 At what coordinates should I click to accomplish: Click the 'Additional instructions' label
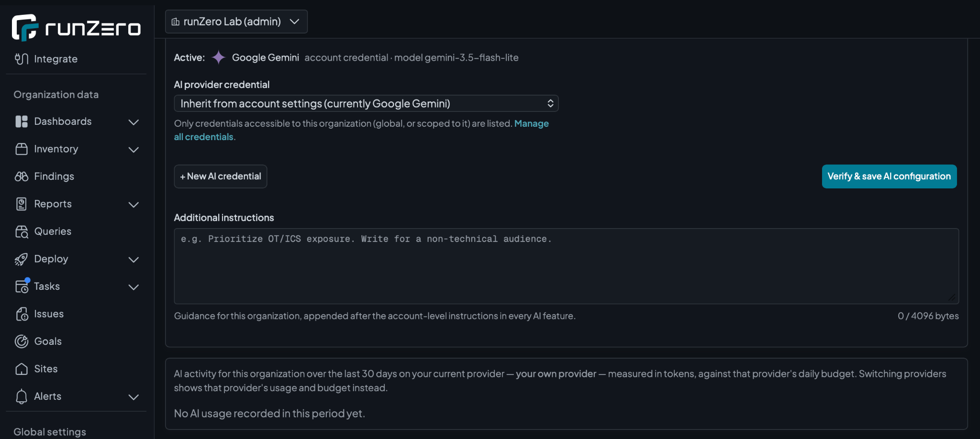tap(224, 218)
